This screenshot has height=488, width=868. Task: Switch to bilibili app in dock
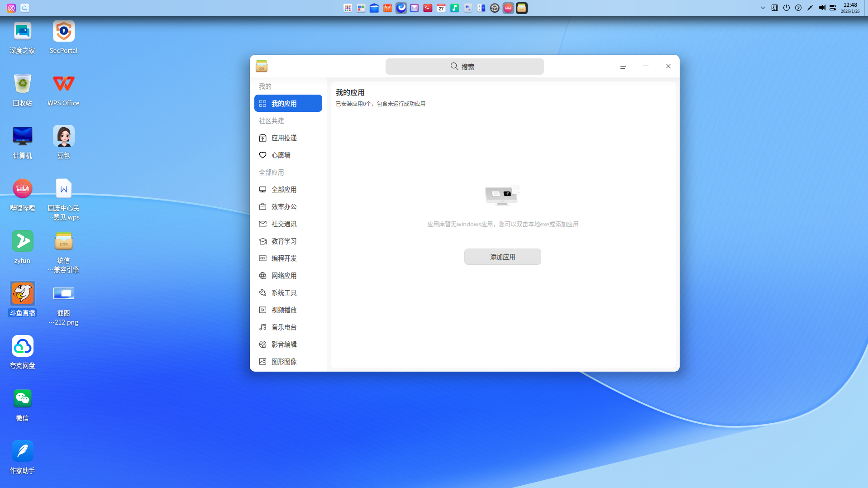click(508, 8)
